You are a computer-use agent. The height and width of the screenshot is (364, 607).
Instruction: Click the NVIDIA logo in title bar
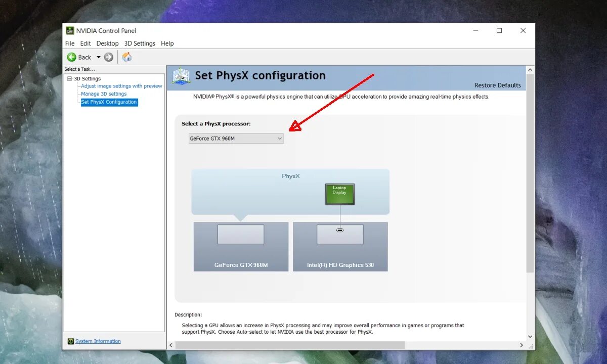pyautogui.click(x=70, y=30)
